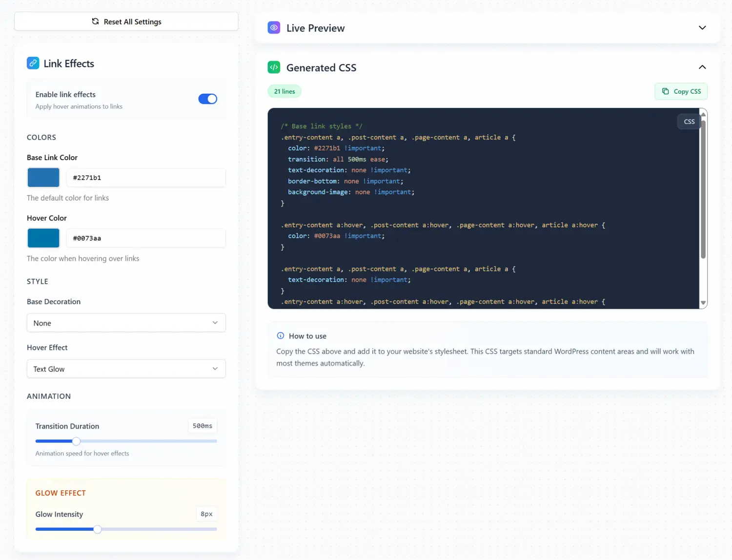Viewport: 732px width, 560px height.
Task: Click the How to use info icon
Action: tap(281, 336)
